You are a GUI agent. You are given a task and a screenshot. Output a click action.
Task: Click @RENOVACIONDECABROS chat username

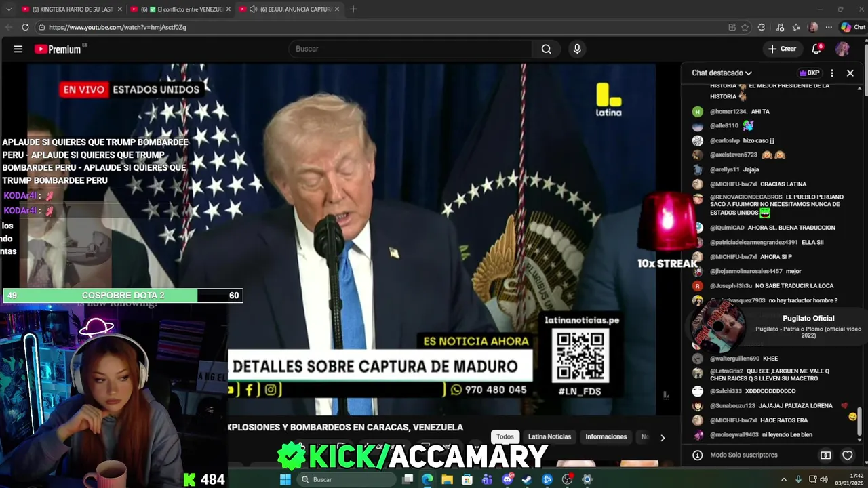(746, 197)
